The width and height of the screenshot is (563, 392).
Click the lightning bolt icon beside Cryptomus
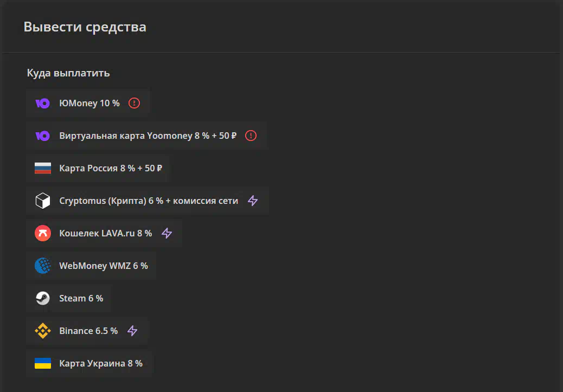point(253,201)
